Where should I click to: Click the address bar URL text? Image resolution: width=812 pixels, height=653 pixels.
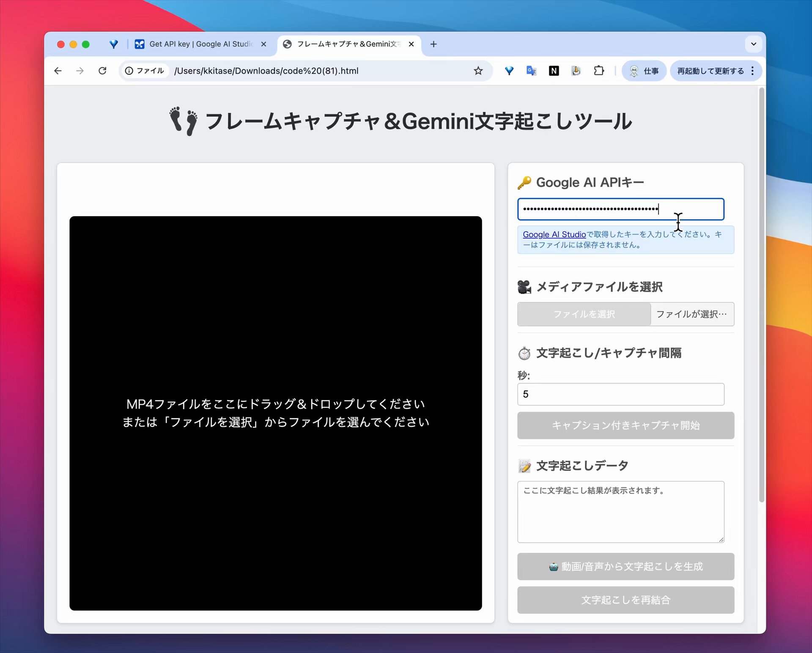click(x=266, y=71)
